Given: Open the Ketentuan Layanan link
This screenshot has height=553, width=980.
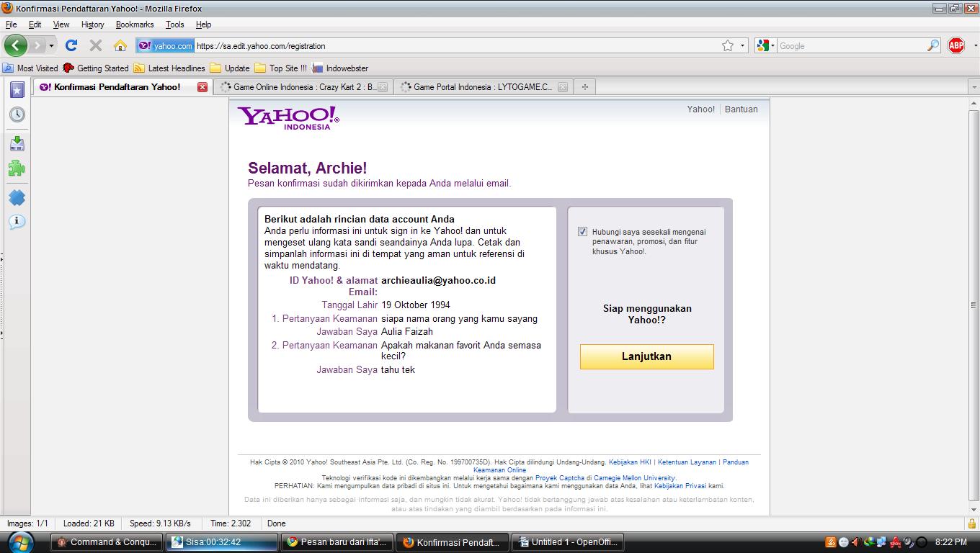Looking at the screenshot, I should tap(687, 462).
